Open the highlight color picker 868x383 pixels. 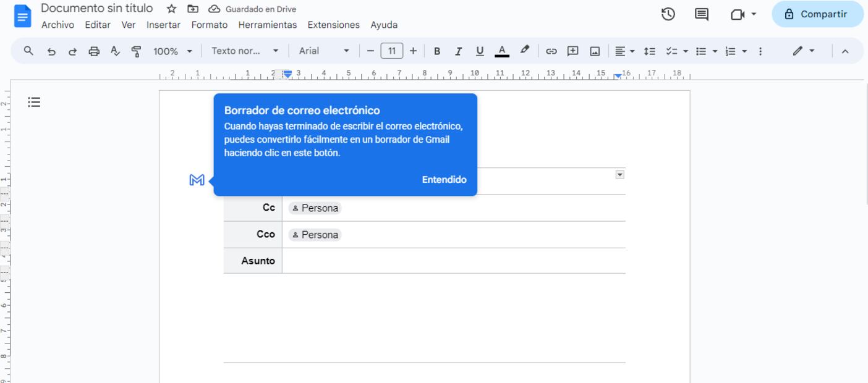point(525,50)
